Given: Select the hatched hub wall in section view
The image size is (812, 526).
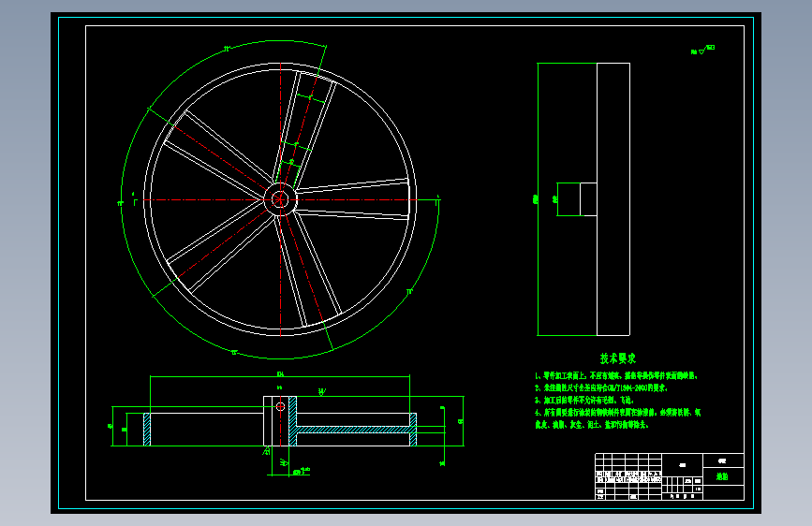Looking at the screenshot, I should [292, 421].
